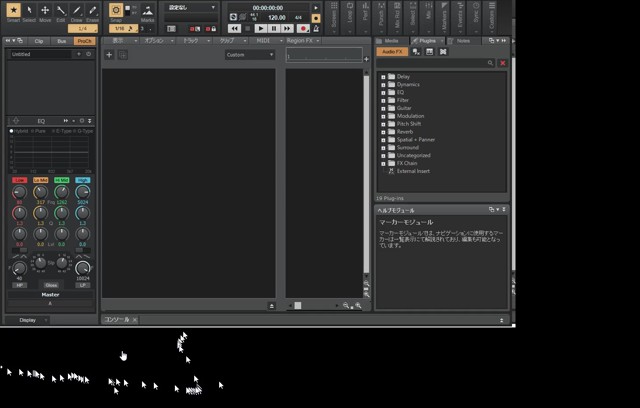Screen dimensions: 640x408
Task: Select the Draw pencil tool
Action: (x=76, y=10)
